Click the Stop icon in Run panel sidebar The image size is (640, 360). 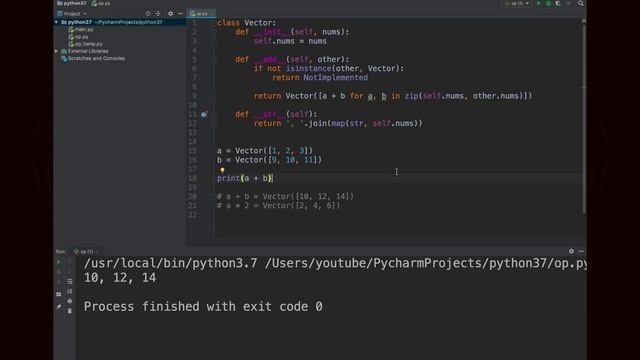pyautogui.click(x=59, y=271)
